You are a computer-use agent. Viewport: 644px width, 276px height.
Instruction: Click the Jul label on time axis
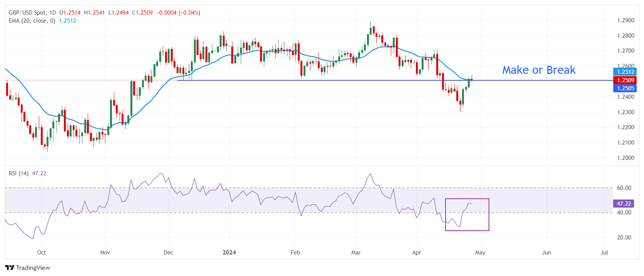click(x=604, y=253)
